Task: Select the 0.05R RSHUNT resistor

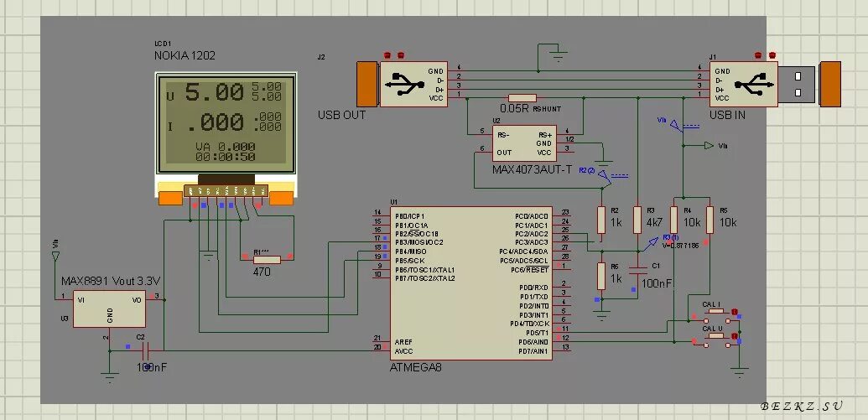Action: click(x=522, y=98)
